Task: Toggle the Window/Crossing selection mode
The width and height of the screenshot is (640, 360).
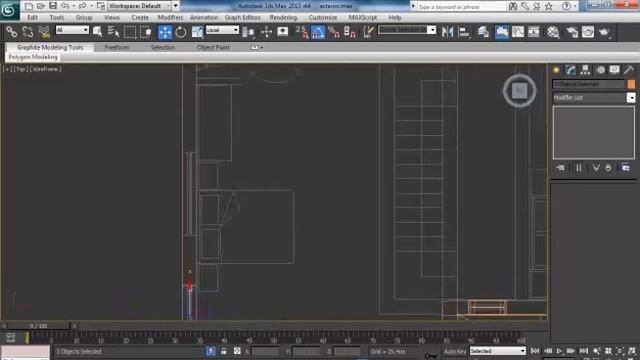Action: 146,32
